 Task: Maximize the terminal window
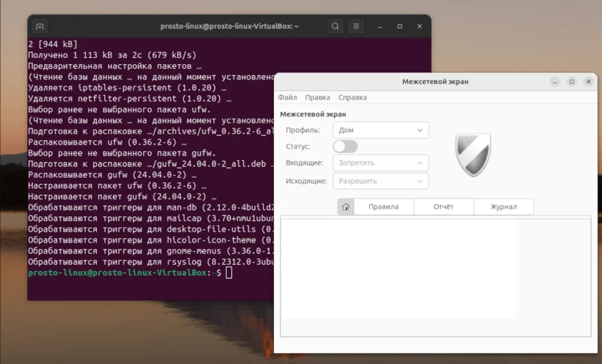point(400,26)
